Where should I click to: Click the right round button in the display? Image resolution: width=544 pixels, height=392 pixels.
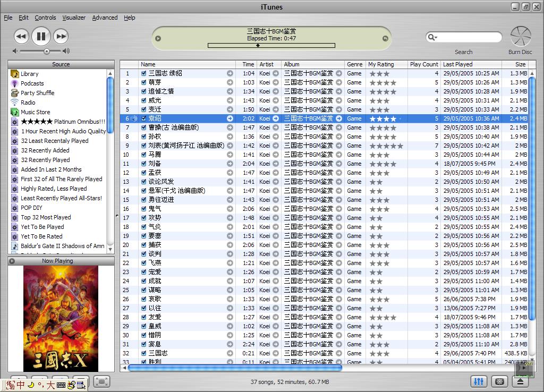[385, 38]
